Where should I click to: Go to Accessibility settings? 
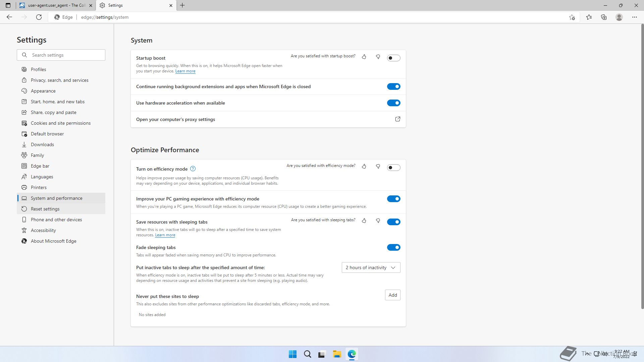61,230
